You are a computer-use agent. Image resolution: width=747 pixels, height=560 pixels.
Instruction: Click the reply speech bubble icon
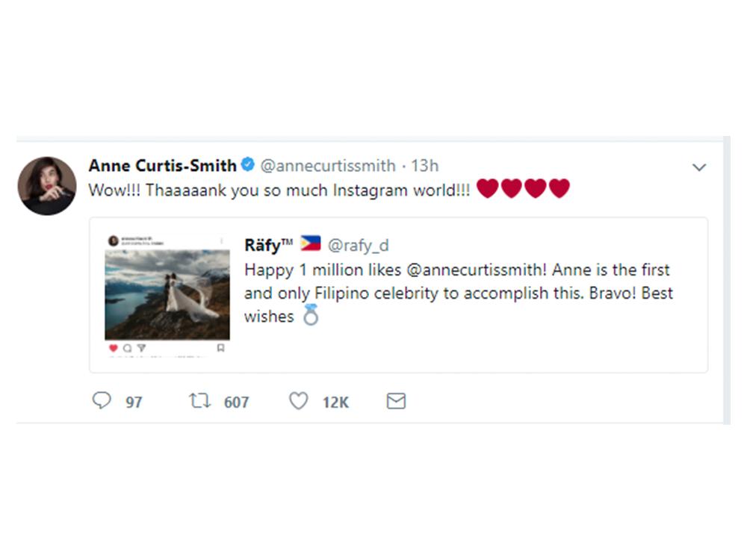pos(102,402)
